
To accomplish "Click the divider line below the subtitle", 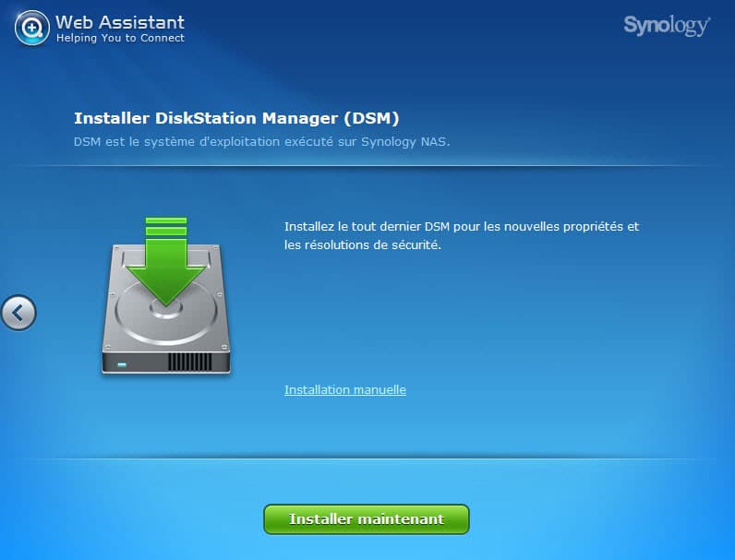I will (x=367, y=166).
